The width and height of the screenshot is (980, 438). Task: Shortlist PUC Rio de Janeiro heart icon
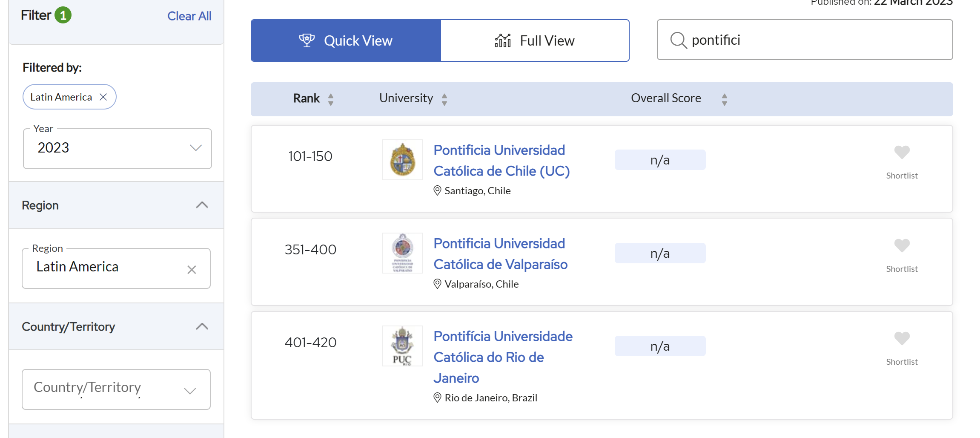click(x=902, y=339)
